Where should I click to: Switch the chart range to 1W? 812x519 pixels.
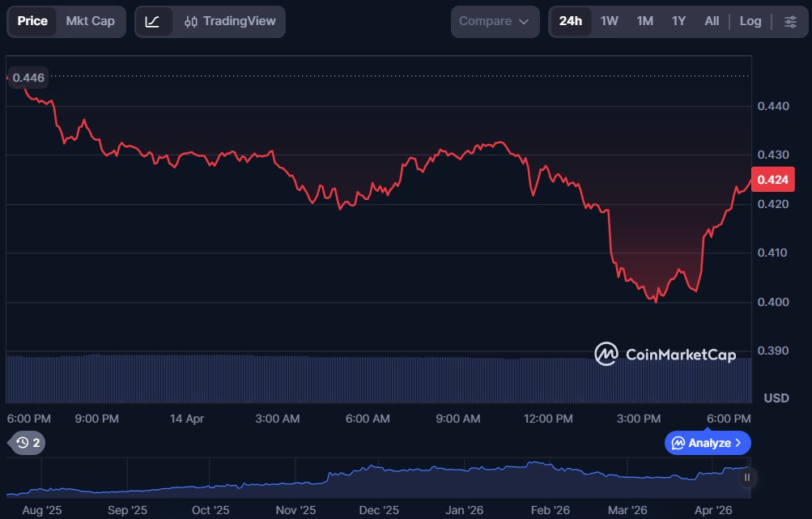[609, 22]
